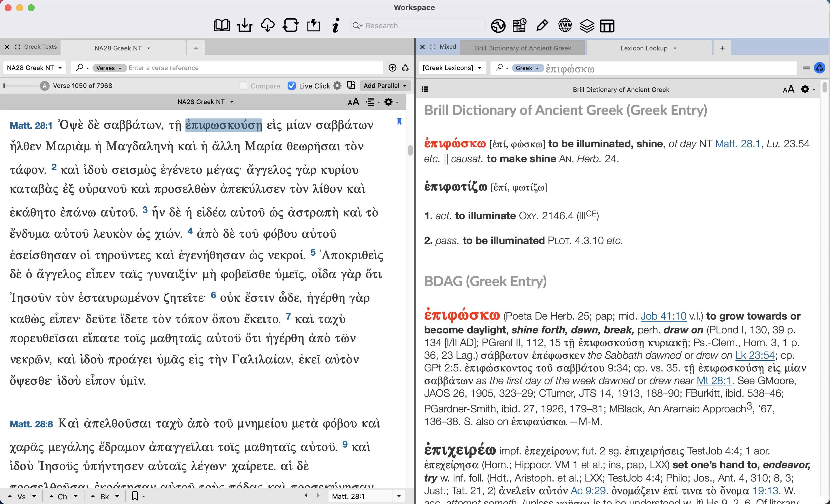
Task: Click the stacked layers icon
Action: (586, 26)
